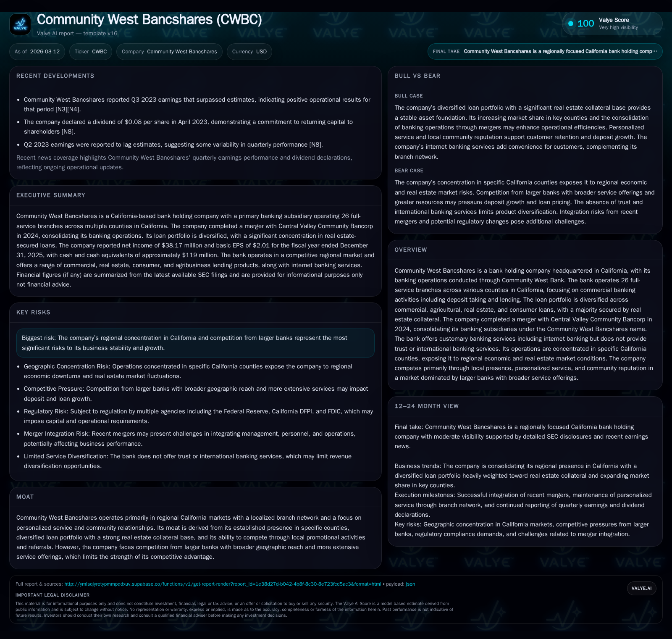Click the Regulatory Risk bullet
This screenshot has width=672, height=639.
click(x=199, y=416)
